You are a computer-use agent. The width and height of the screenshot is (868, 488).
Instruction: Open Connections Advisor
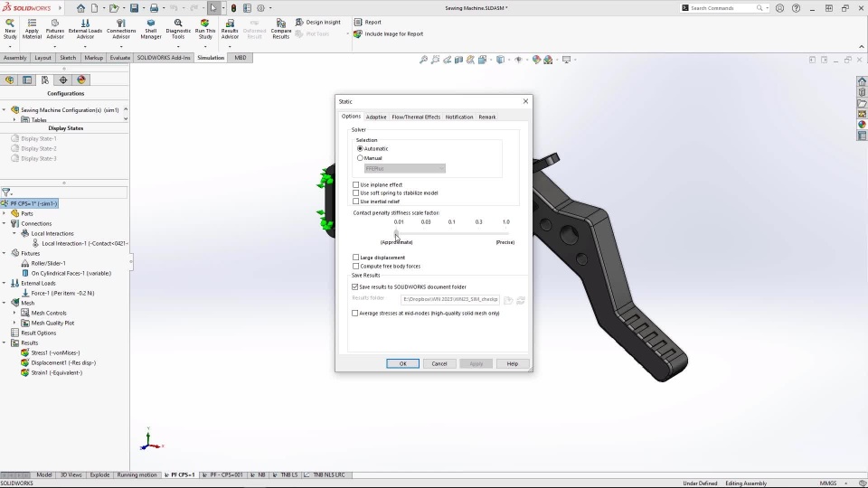pyautogui.click(x=120, y=29)
